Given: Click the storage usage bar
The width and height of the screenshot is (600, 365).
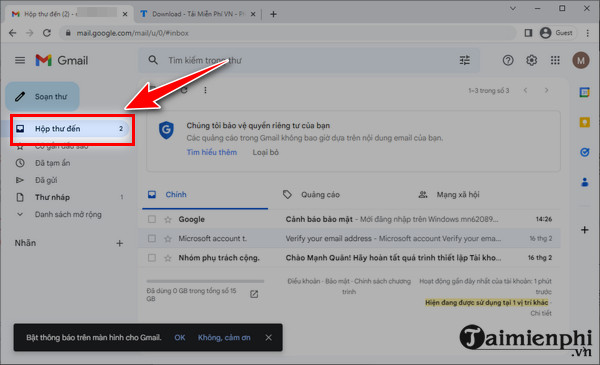Looking at the screenshot, I should (x=205, y=281).
